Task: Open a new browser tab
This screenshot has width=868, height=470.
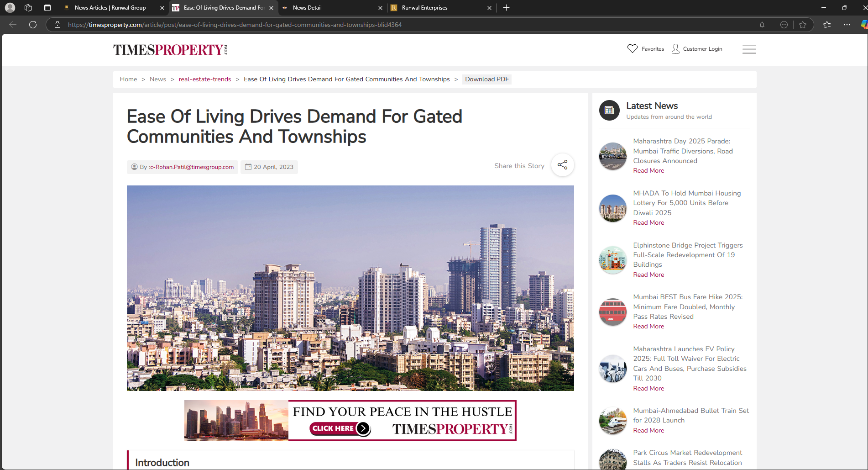Action: tap(506, 8)
